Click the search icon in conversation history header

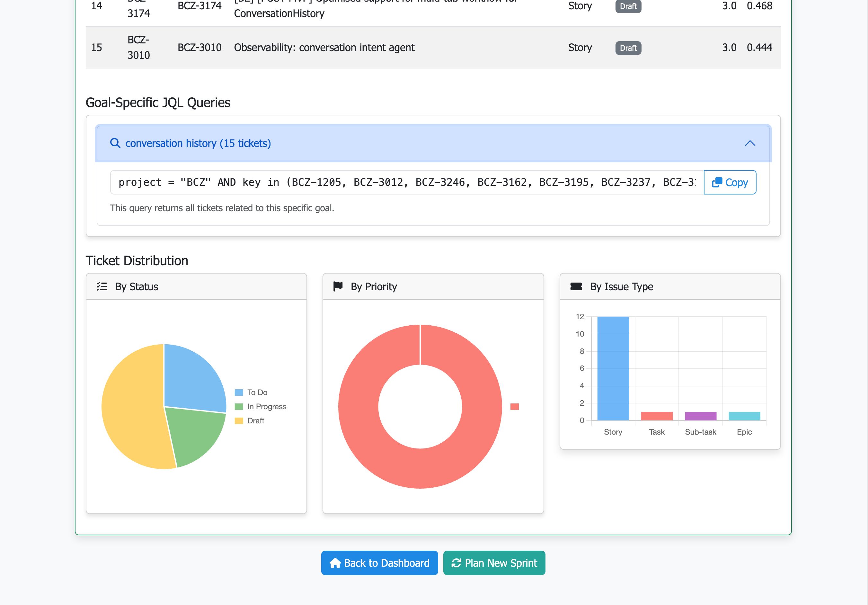(115, 143)
